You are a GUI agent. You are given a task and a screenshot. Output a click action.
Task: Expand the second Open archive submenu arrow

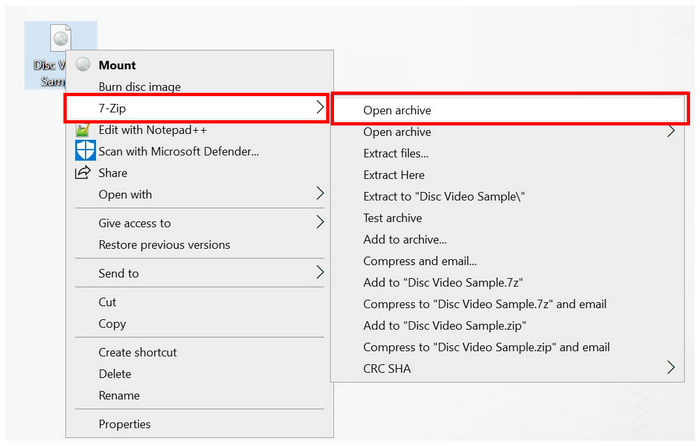pyautogui.click(x=671, y=132)
